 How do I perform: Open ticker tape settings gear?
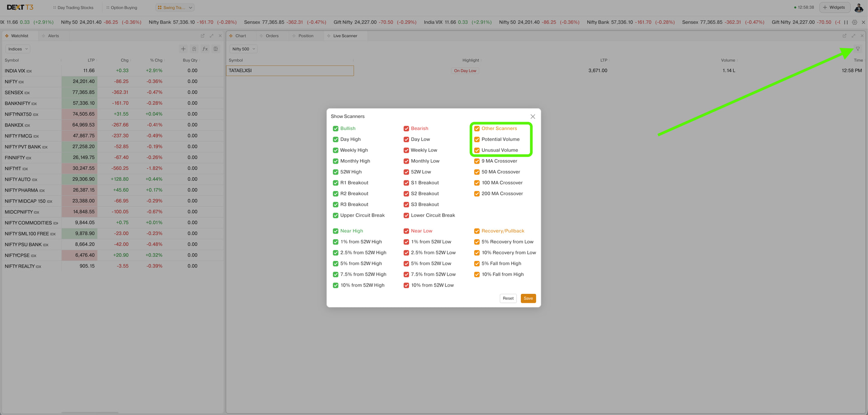click(854, 22)
